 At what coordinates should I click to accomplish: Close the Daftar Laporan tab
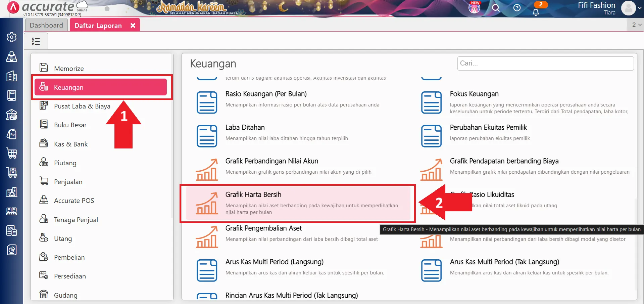tap(133, 25)
